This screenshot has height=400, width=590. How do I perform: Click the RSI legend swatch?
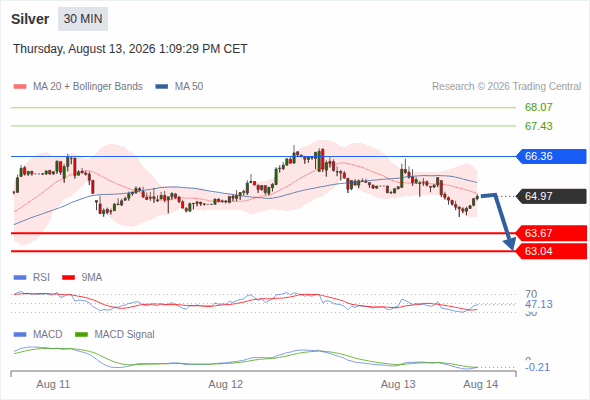(x=20, y=278)
